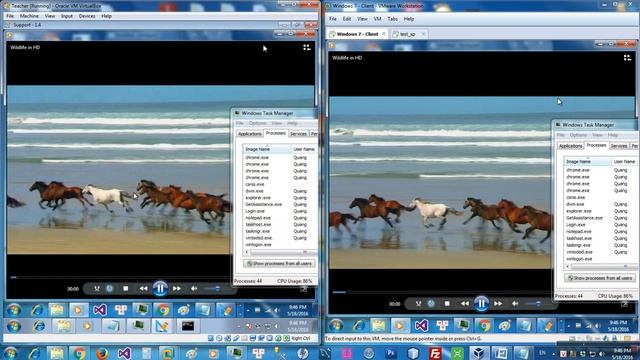640x360 pixels.
Task: Skip to previous in the VMware window player
Action: [464, 304]
